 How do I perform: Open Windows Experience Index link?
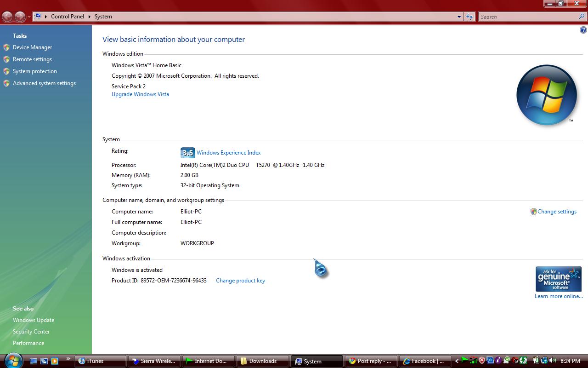point(228,153)
